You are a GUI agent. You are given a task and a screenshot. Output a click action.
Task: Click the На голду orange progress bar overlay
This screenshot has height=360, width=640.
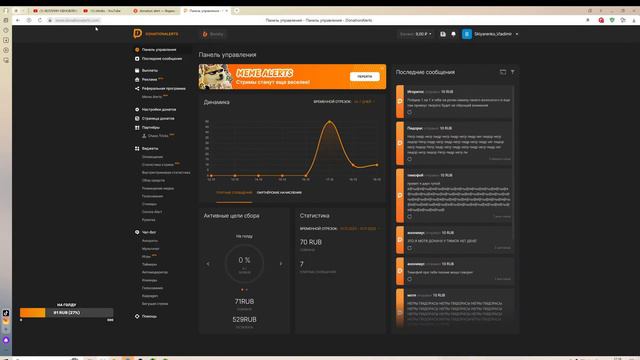pyautogui.click(x=67, y=313)
